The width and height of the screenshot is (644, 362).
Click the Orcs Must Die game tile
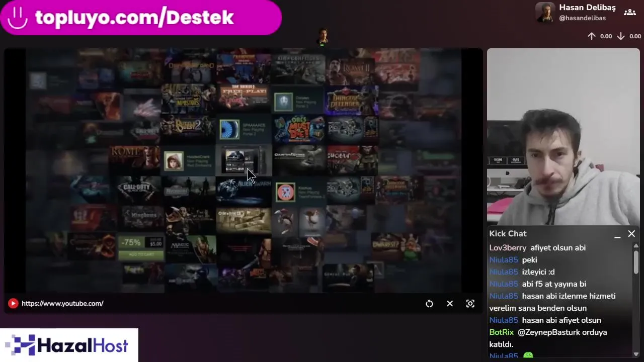(x=299, y=130)
